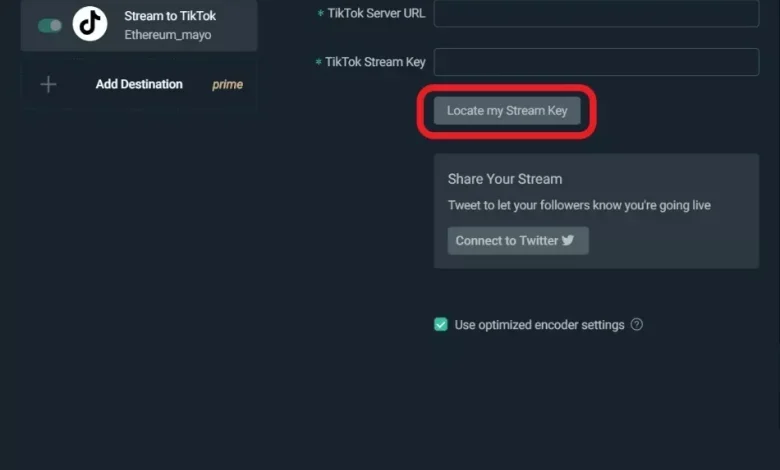Select the Stream to TikTok title
Viewport: 780px width, 470px height.
[170, 16]
